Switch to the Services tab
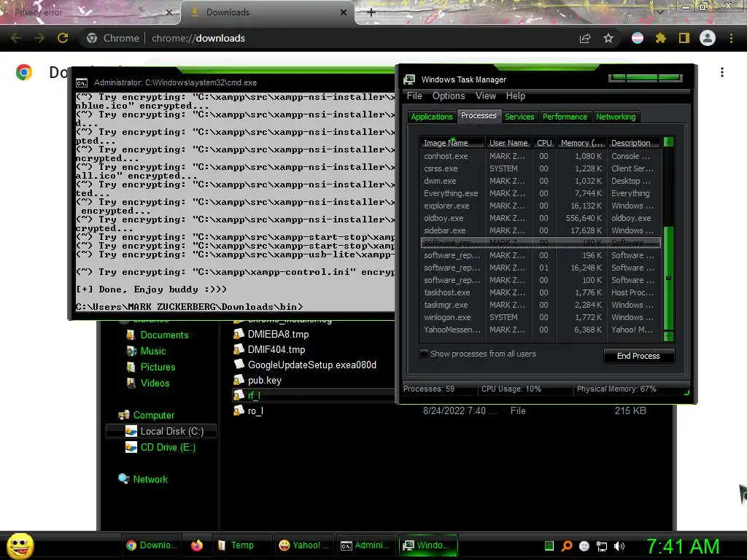Screen dimensions: 747x560 (519, 117)
